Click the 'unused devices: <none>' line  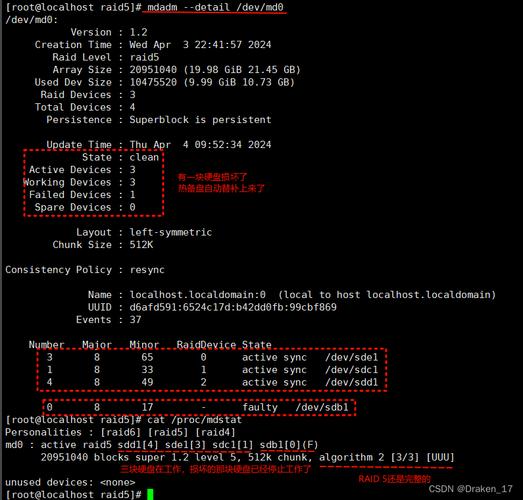click(x=70, y=483)
